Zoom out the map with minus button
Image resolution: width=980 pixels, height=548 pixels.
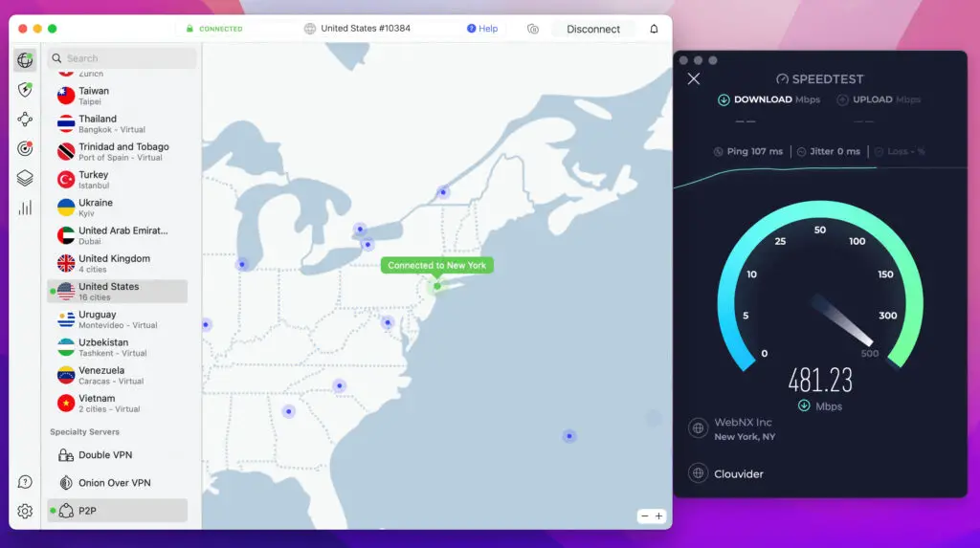[644, 516]
